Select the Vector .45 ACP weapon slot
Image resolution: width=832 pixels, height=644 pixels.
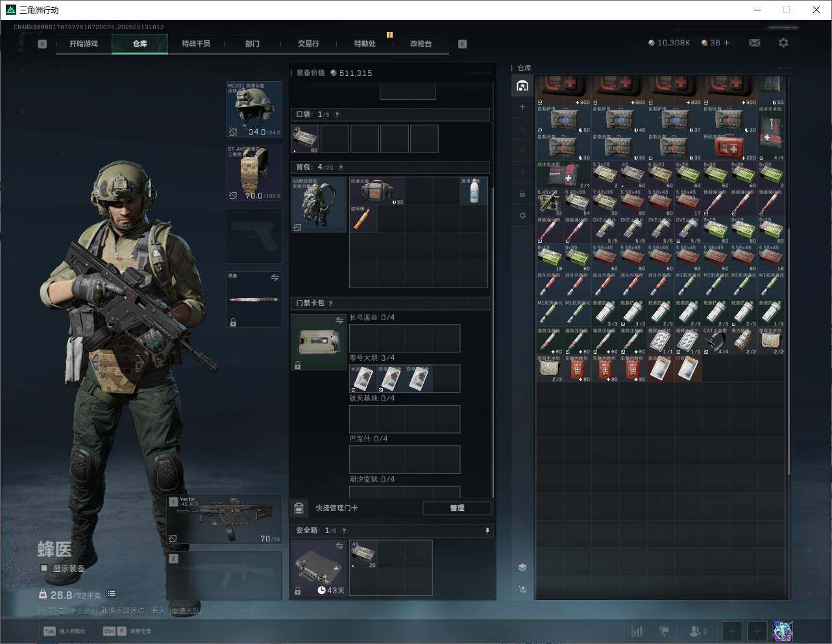[x=225, y=519]
